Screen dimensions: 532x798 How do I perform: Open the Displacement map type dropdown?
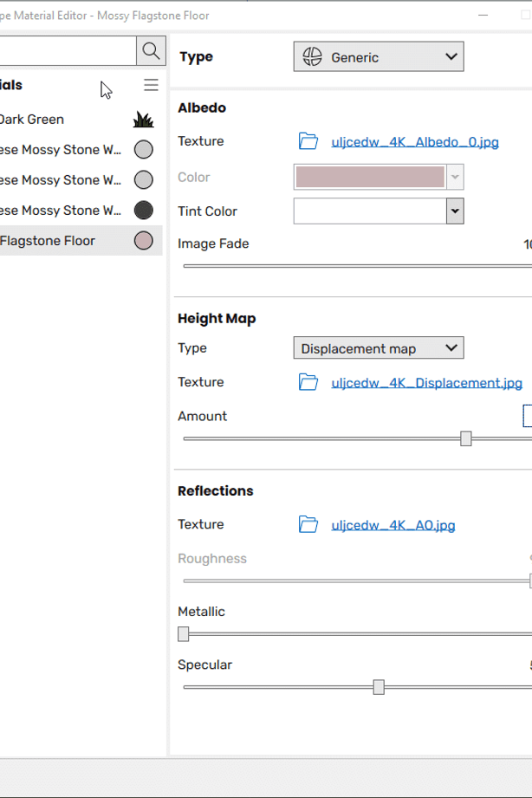point(379,348)
